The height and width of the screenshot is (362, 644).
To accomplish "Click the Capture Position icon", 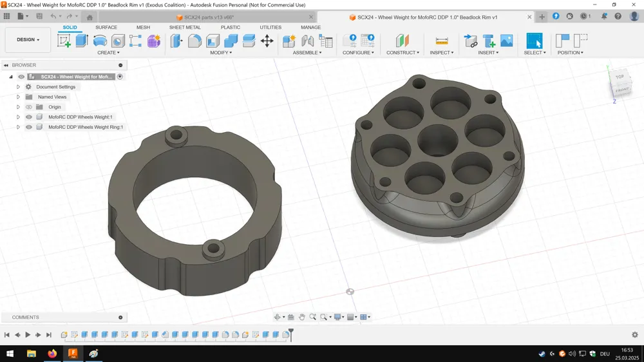I will coord(562,41).
